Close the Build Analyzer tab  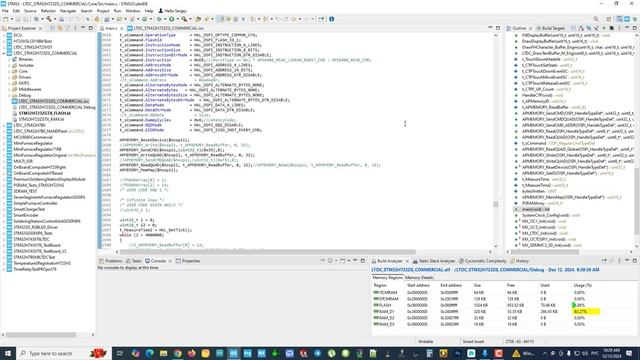click(x=407, y=261)
